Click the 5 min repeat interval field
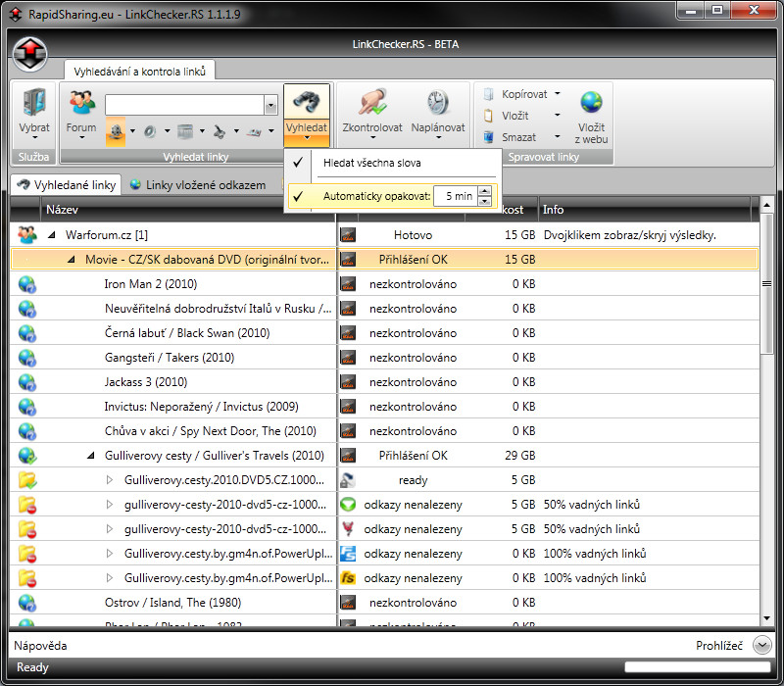 [456, 196]
